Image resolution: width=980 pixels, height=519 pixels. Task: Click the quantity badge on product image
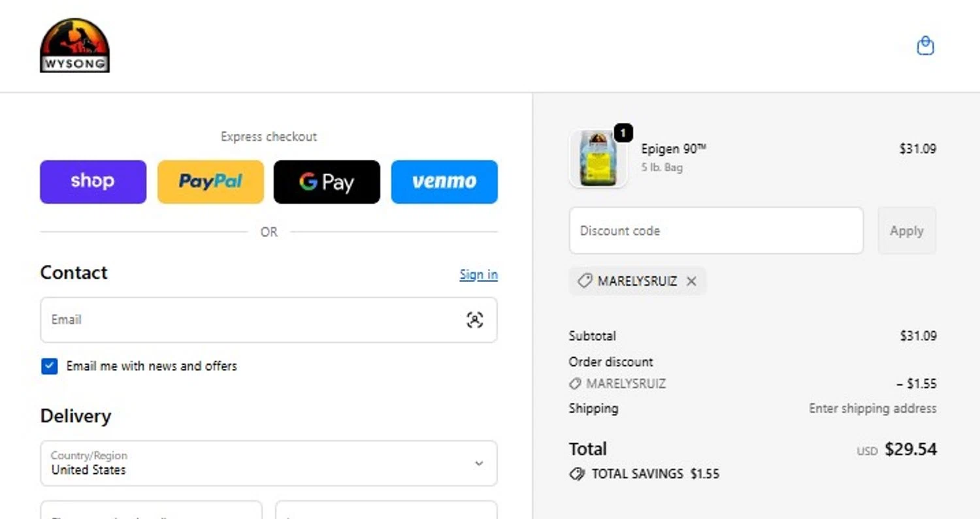623,133
